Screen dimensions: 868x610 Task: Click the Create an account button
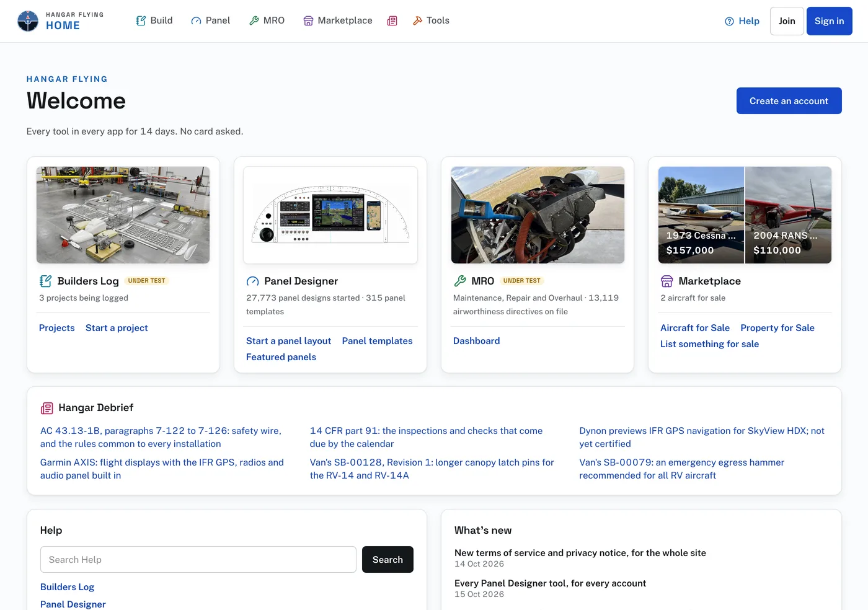coord(789,101)
